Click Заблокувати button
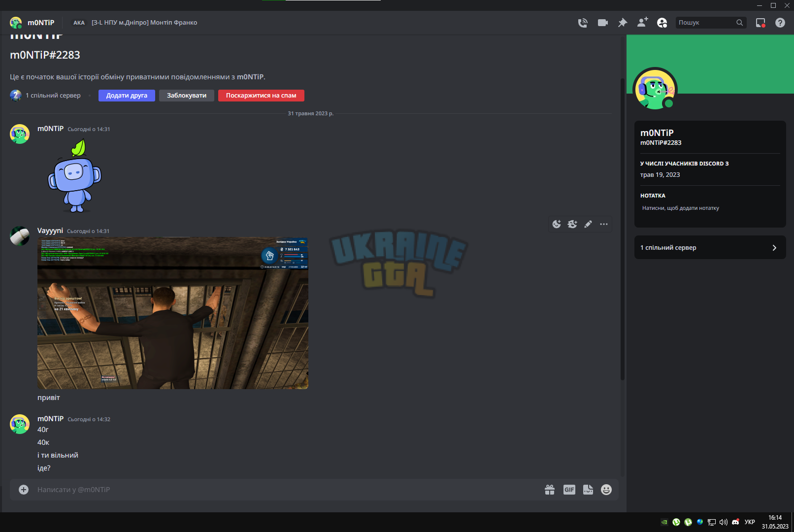The image size is (794, 532). pos(187,96)
